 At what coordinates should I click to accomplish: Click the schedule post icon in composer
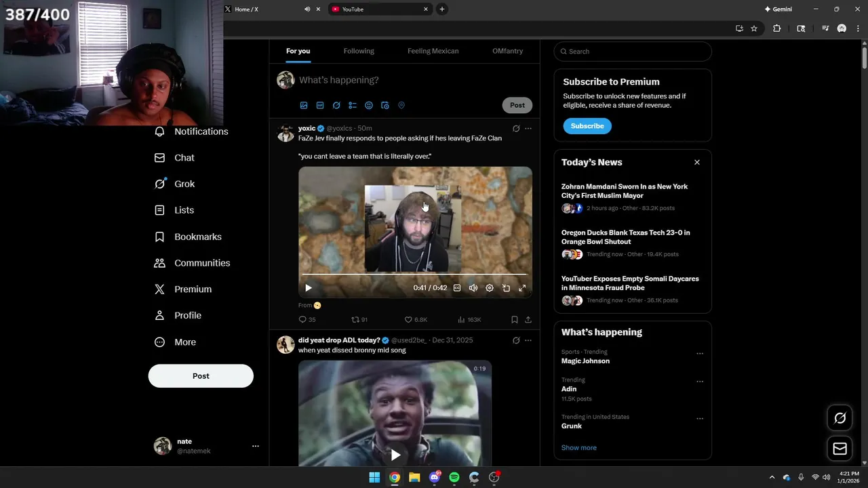click(x=385, y=105)
